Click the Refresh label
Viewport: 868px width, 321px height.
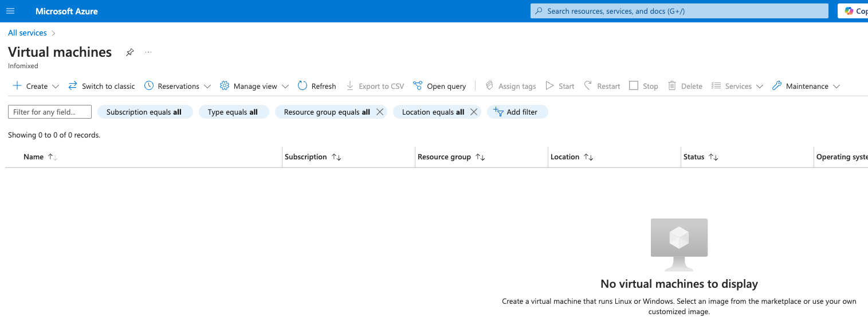324,86
